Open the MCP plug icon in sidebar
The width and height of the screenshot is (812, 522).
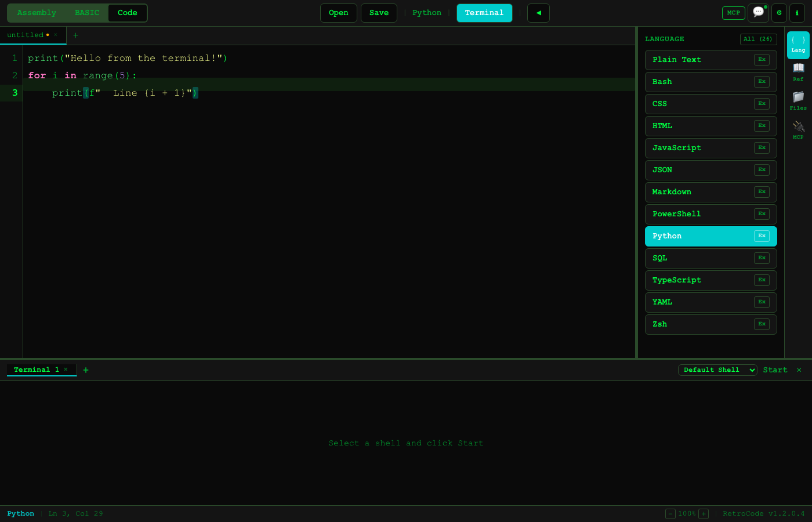pos(798,128)
